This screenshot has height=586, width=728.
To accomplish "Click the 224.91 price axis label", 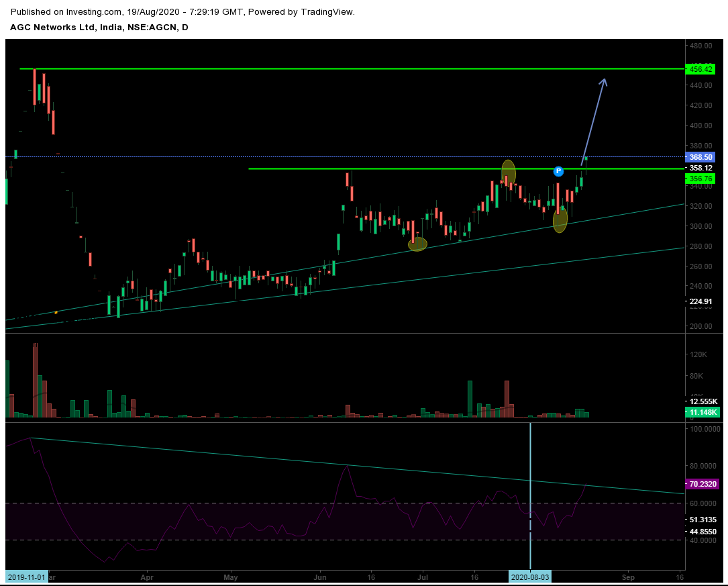I will click(700, 302).
